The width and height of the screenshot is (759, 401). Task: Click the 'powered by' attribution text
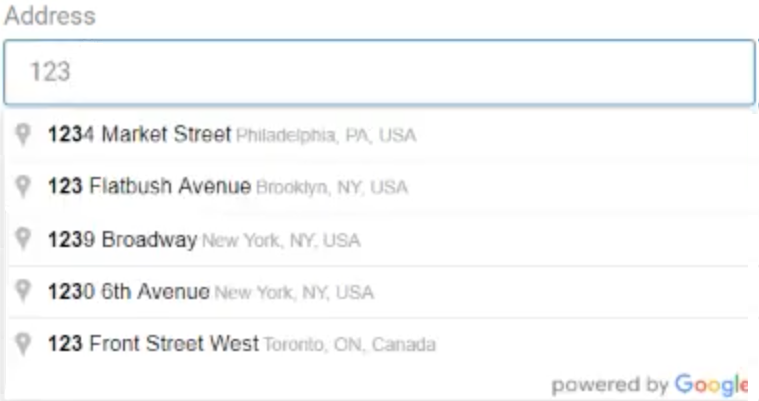609,385
